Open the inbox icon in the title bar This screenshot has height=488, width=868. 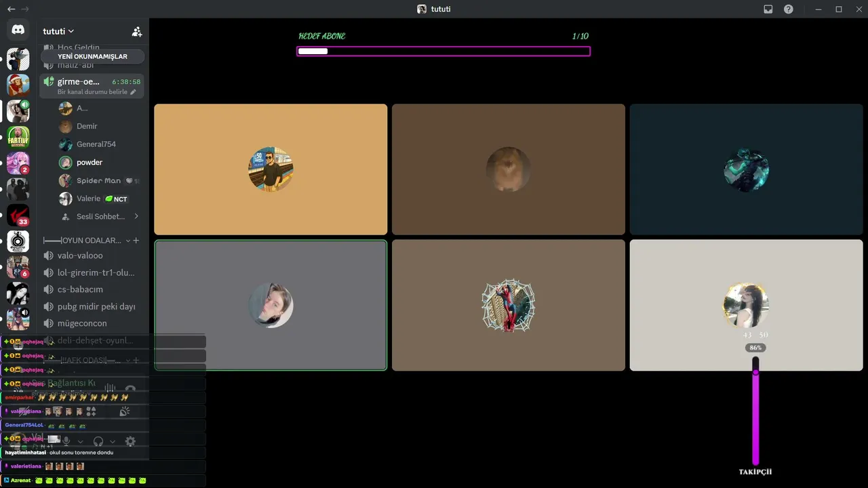(x=768, y=9)
